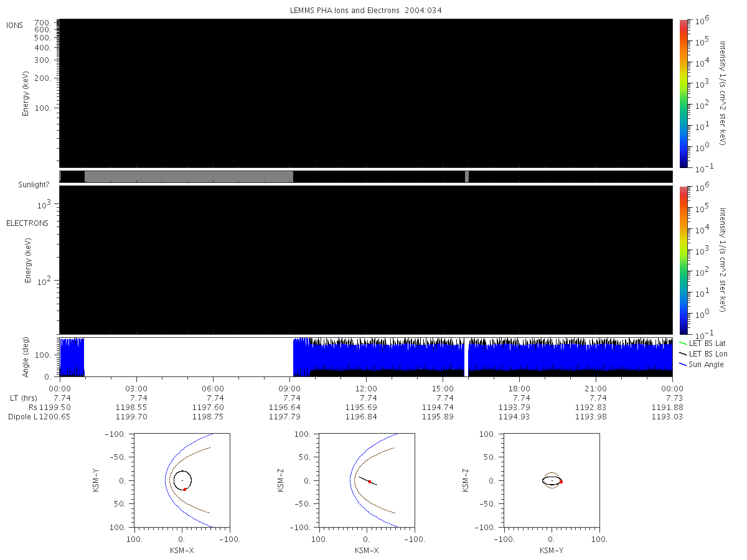The image size is (747, 560).
Task: Click the blue Sun Angle legend line
Action: (x=683, y=364)
